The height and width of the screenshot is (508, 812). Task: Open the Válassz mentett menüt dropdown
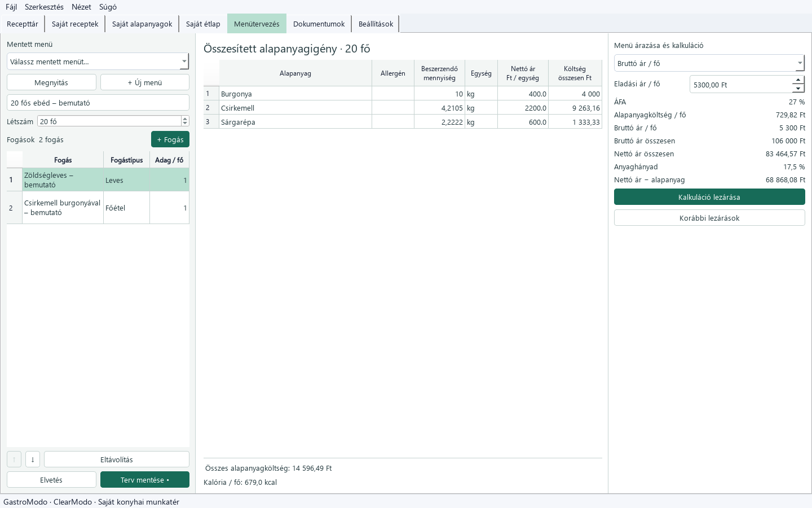pos(98,62)
